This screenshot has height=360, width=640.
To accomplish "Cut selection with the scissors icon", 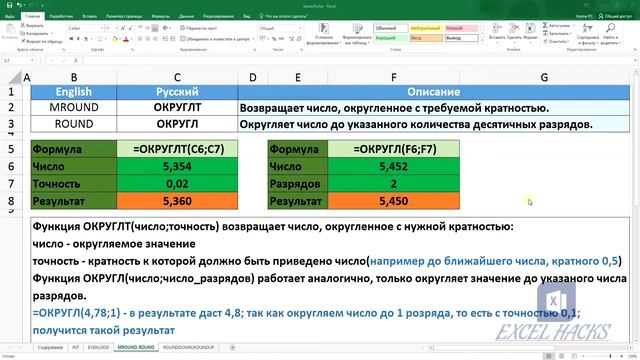I will click(32, 26).
